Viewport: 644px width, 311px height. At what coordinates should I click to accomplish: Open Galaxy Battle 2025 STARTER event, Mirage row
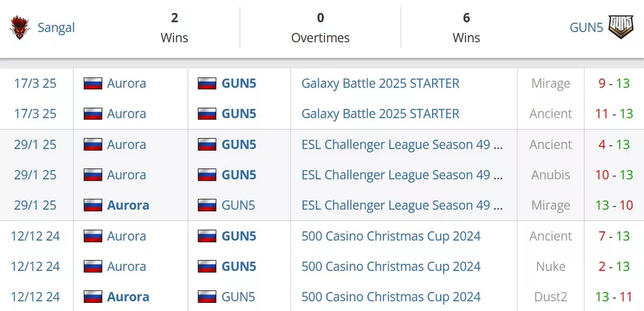(x=380, y=84)
